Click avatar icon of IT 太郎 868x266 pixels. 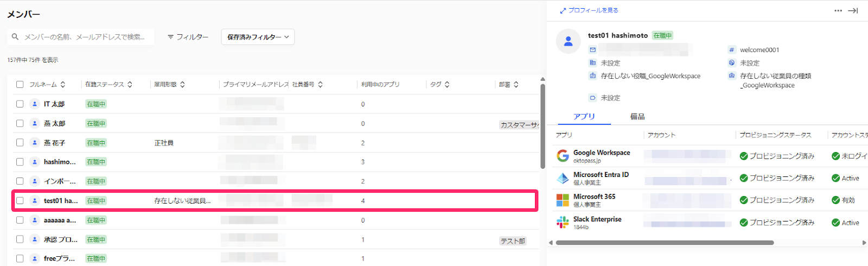[x=35, y=104]
